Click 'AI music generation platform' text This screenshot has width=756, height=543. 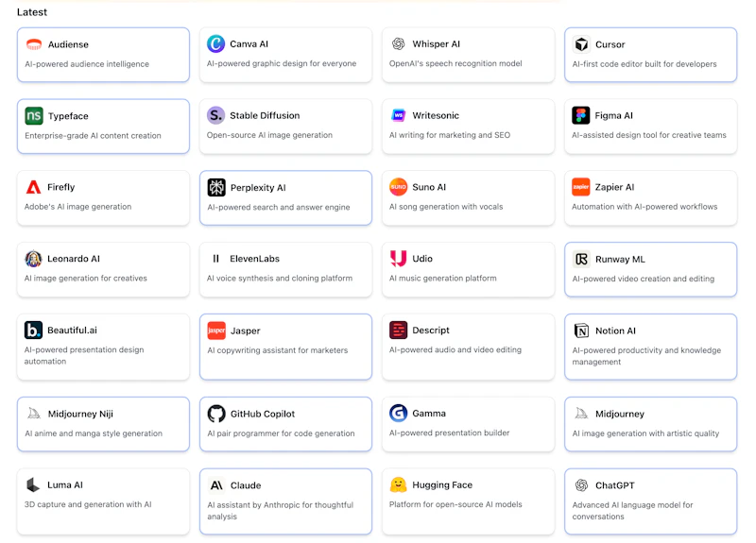443,278
